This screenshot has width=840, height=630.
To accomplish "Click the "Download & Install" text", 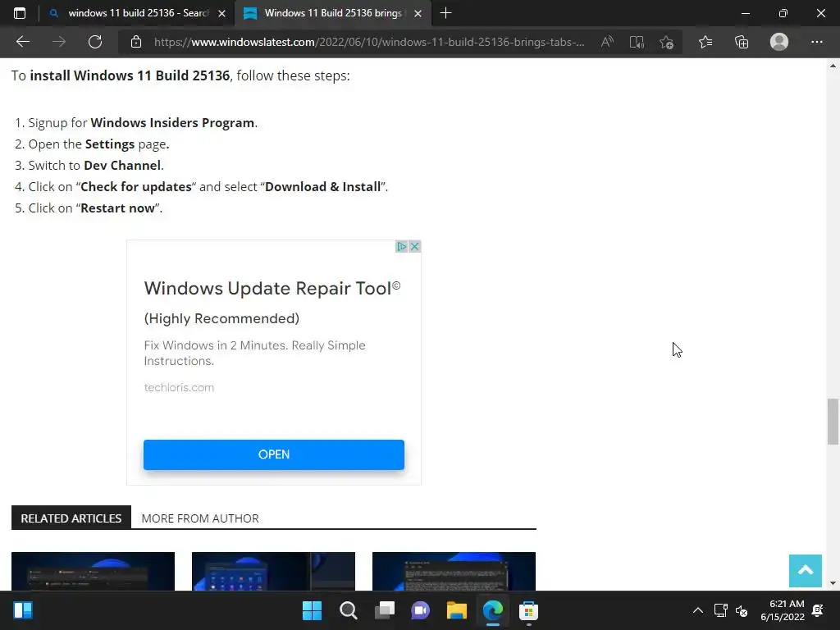I will click(323, 187).
